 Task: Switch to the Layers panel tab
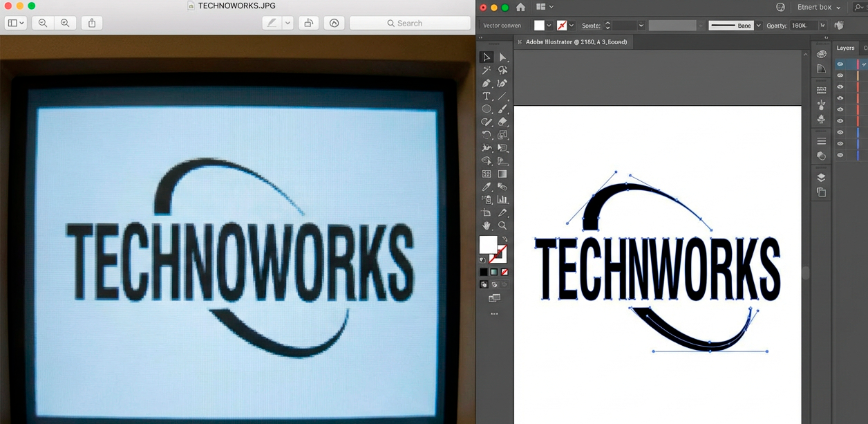pos(845,48)
